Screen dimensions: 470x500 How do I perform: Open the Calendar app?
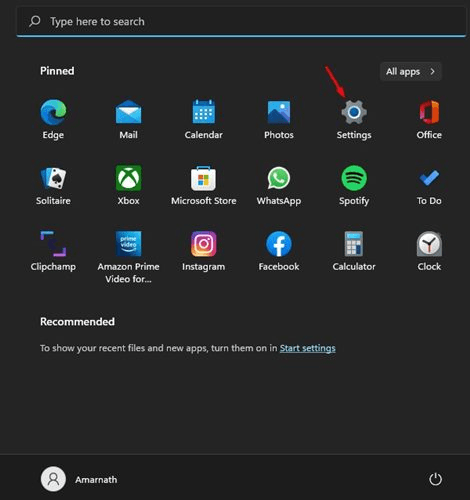click(204, 119)
